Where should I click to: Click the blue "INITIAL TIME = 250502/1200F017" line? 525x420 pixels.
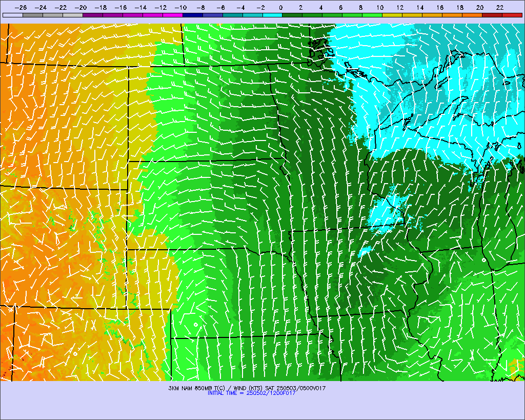(x=252, y=393)
